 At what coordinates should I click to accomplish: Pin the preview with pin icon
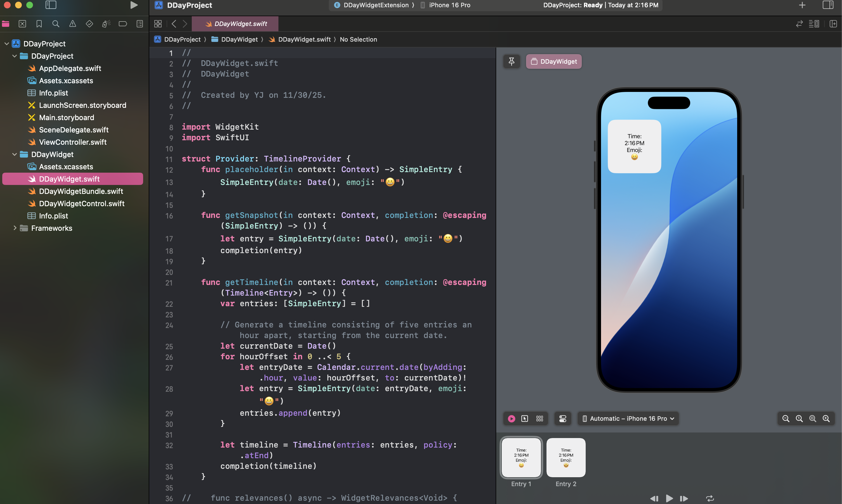tap(511, 61)
